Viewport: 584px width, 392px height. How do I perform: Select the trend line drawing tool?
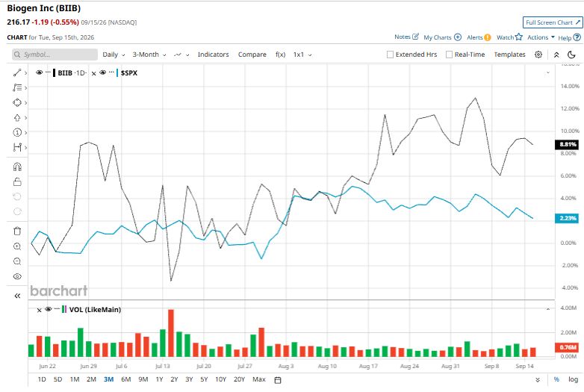pyautogui.click(x=17, y=72)
